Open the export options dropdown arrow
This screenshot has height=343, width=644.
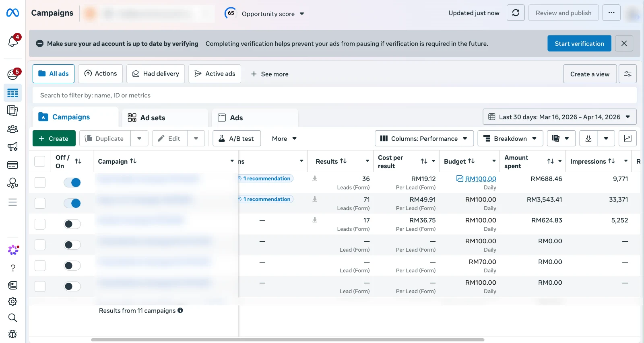(x=606, y=138)
